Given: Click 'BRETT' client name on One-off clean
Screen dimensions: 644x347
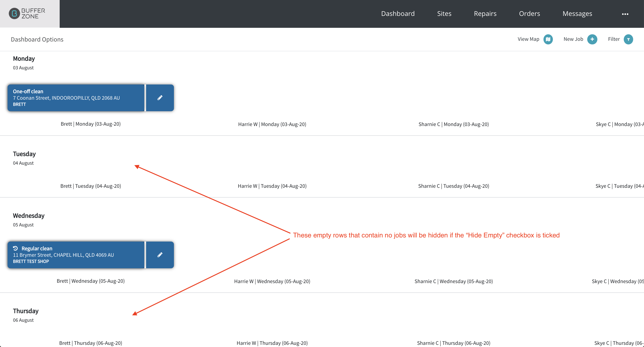Looking at the screenshot, I should point(19,105).
